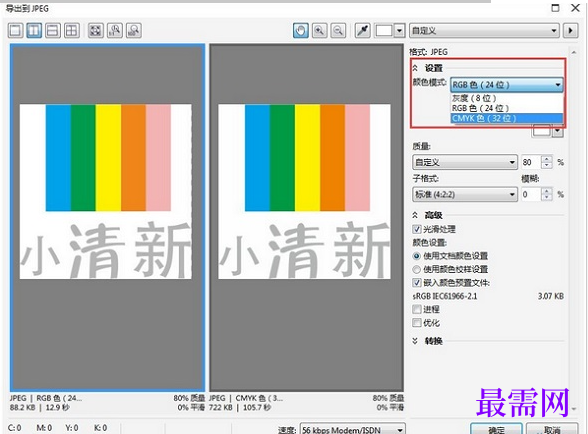This screenshot has width=588, height=434.
Task: Click the white color swatch in toolbar
Action: click(x=384, y=30)
